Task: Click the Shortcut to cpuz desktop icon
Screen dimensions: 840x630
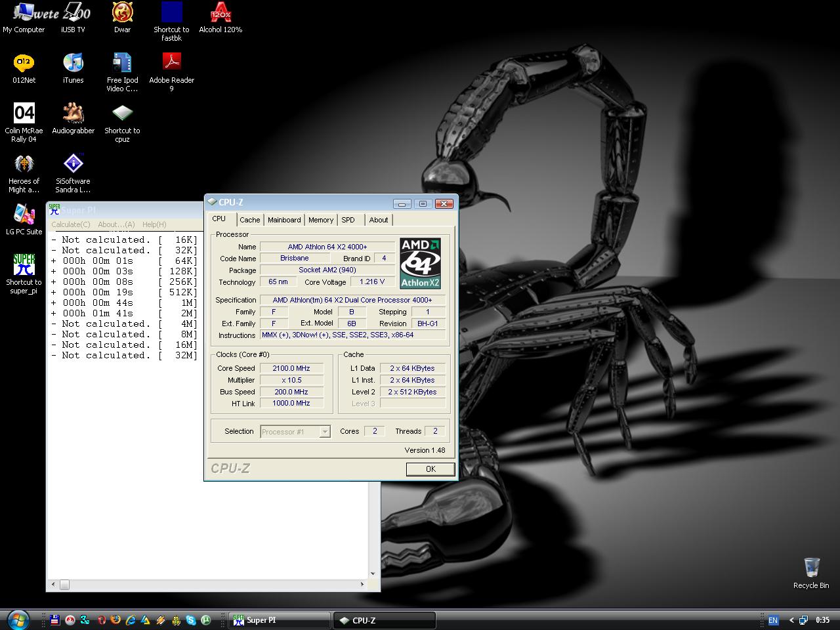Action: [x=122, y=114]
